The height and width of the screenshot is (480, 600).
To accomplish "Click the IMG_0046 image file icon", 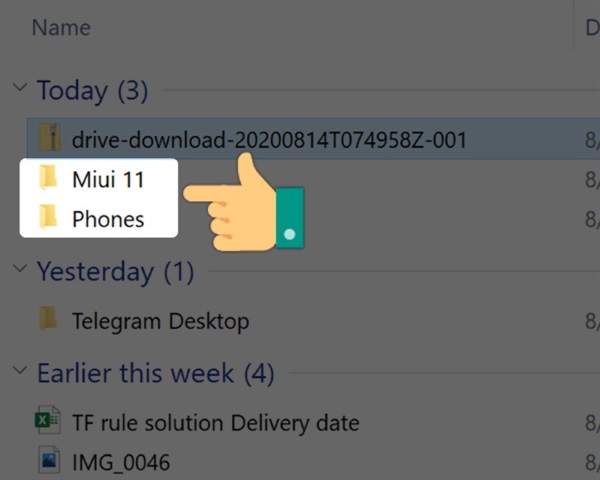I will pos(49,460).
